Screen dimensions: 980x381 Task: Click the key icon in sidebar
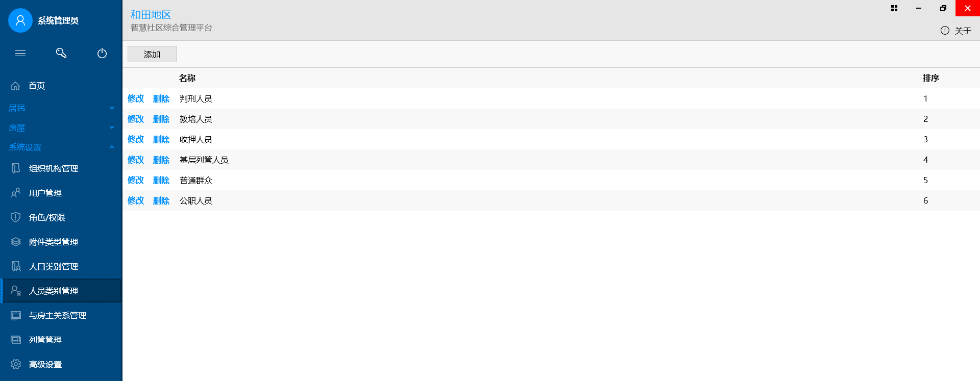coord(61,53)
